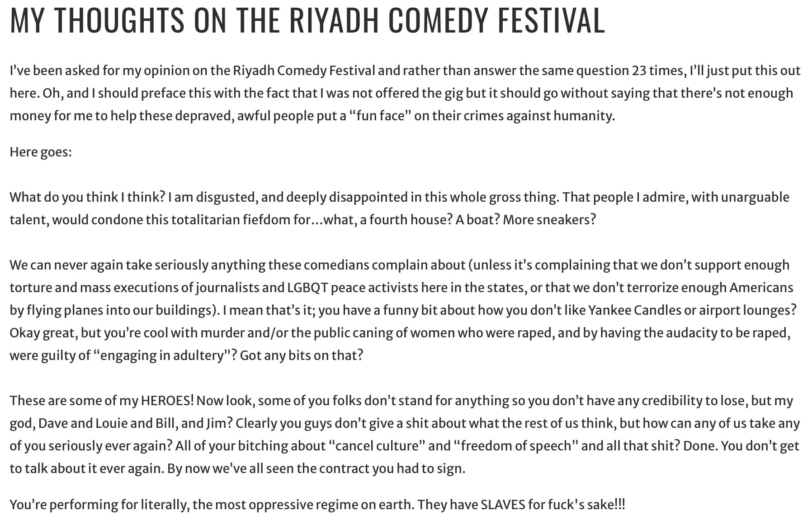The width and height of the screenshot is (812, 530).
Task: Click the sentence "Got any bits on that?"
Action: pyautogui.click(x=301, y=356)
